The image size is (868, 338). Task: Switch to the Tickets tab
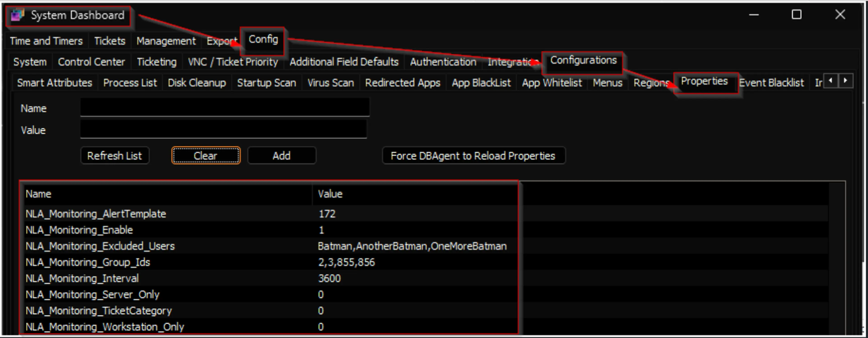pyautogui.click(x=110, y=41)
